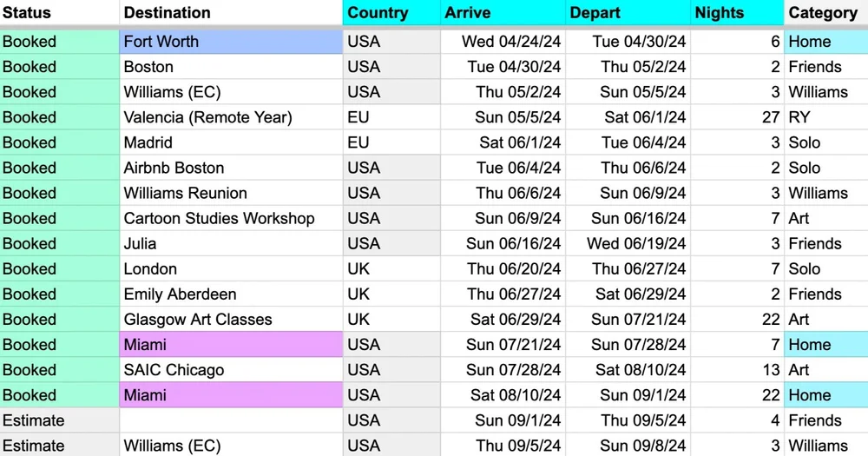The image size is (868, 456).
Task: Select the Airbnb Boston destination cell
Action: click(231, 168)
